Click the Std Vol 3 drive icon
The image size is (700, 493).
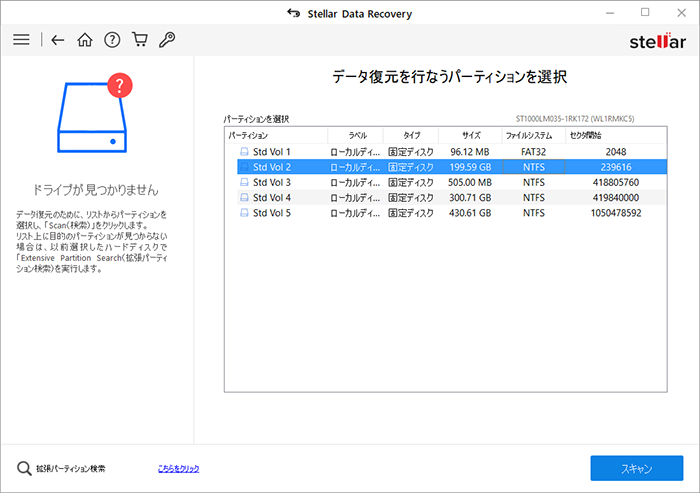pyautogui.click(x=244, y=182)
